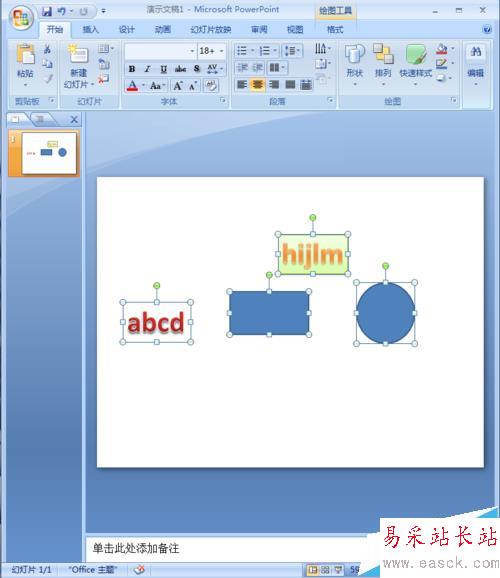Expand the bullets list dropdown
This screenshot has height=578, width=500.
[x=253, y=51]
